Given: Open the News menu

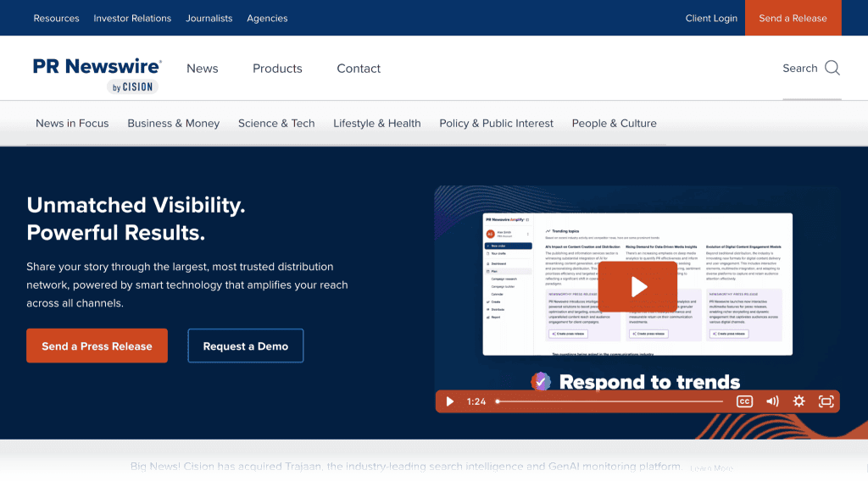Looking at the screenshot, I should 203,69.
